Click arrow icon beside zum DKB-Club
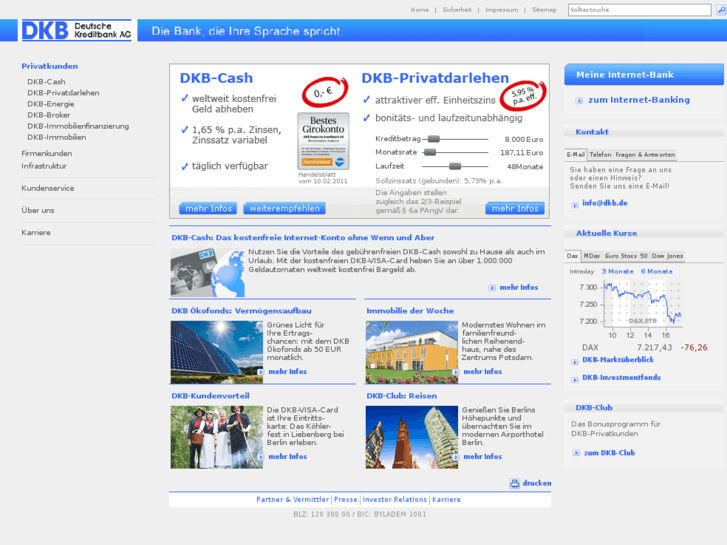This screenshot has width=727, height=545. tap(576, 453)
